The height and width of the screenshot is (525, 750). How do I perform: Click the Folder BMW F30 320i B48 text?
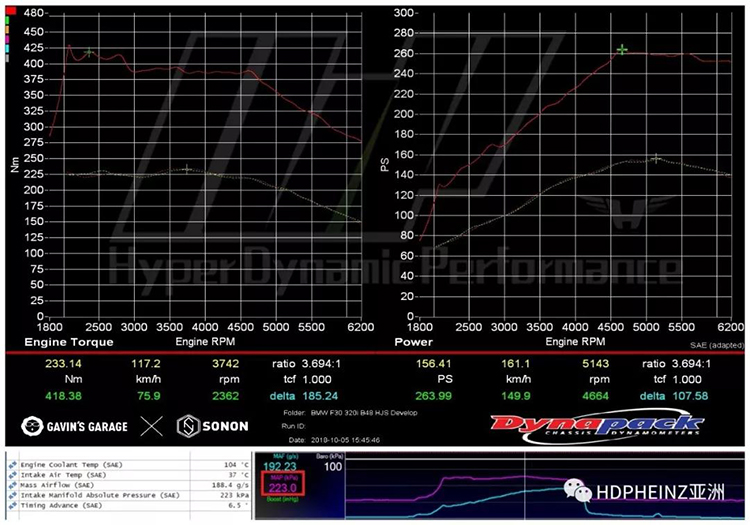tap(350, 413)
